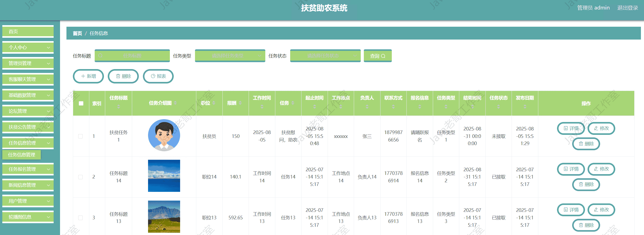Toggle the select-all header checkbox

pos(81,103)
